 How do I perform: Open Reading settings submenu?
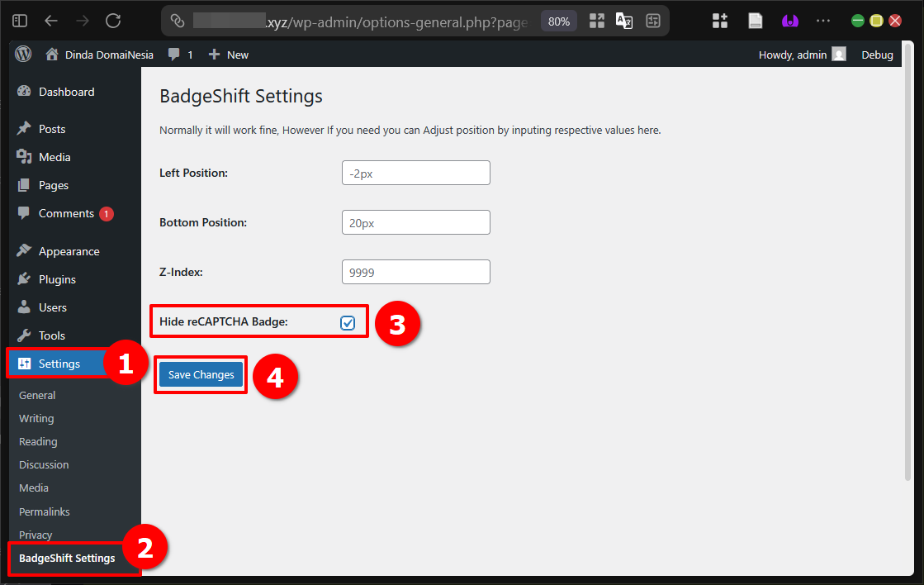pyautogui.click(x=38, y=442)
